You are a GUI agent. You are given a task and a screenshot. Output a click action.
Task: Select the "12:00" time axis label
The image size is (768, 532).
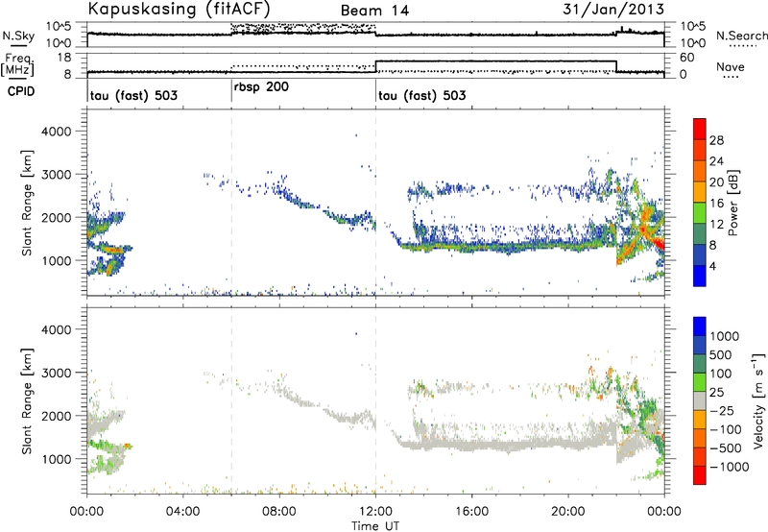[x=375, y=511]
